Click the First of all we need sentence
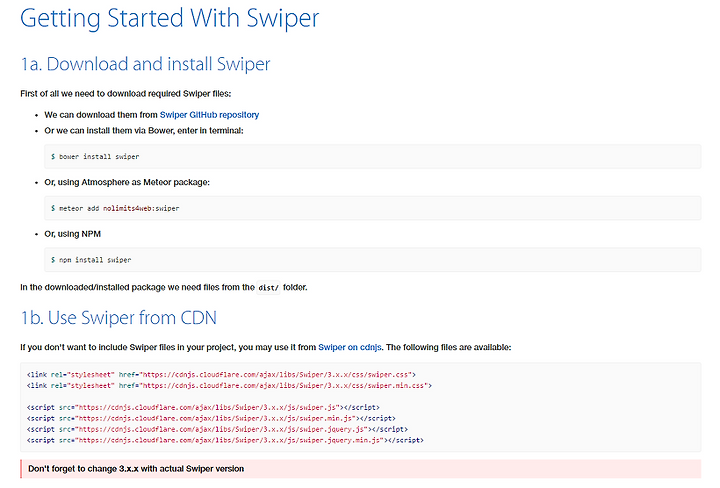 click(x=125, y=94)
